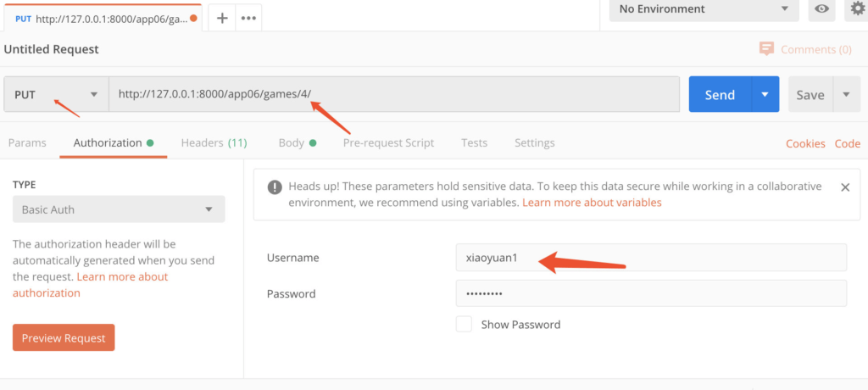Expand the Save button arrow dropdown
Viewport: 868px width, 390px height.
[x=847, y=94]
